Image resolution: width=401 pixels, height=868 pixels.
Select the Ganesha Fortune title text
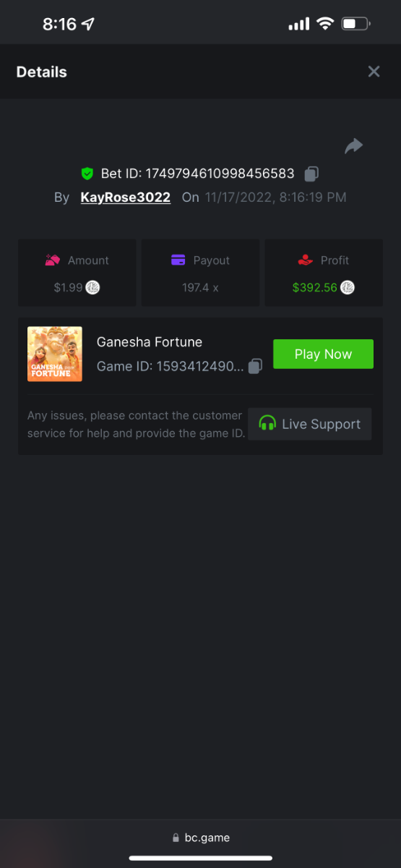click(x=150, y=341)
